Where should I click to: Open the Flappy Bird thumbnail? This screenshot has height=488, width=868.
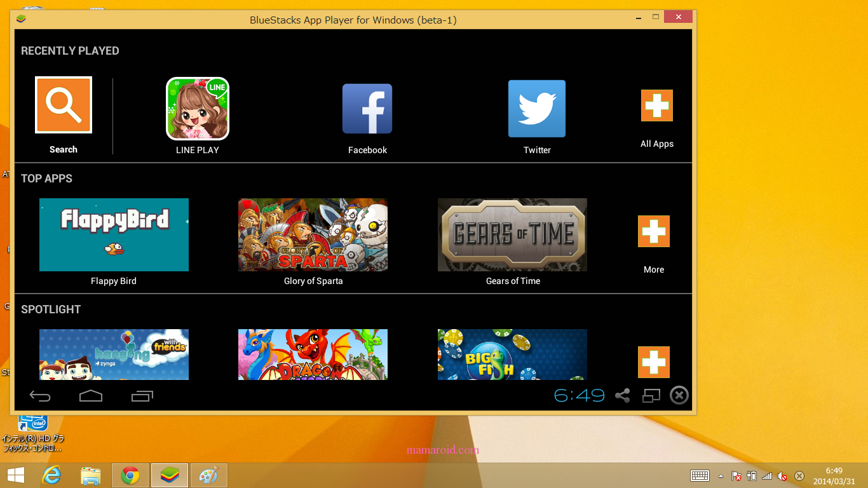(x=114, y=234)
